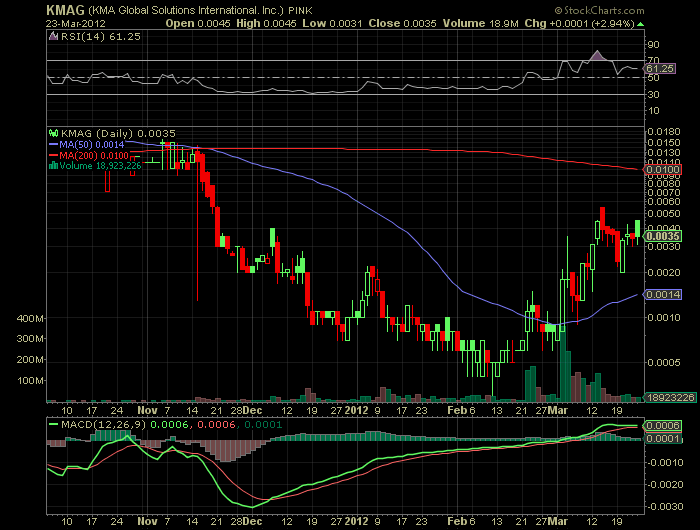Click the blue MA(50) legend line marker
Screen dimensions: 700x530
tap(54, 144)
